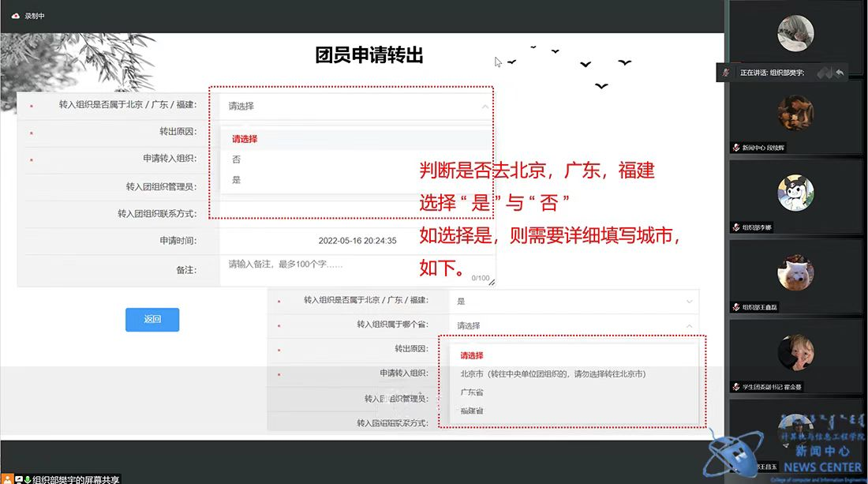Click the green microphone icon in share bar
The image size is (868, 484).
tap(27, 478)
